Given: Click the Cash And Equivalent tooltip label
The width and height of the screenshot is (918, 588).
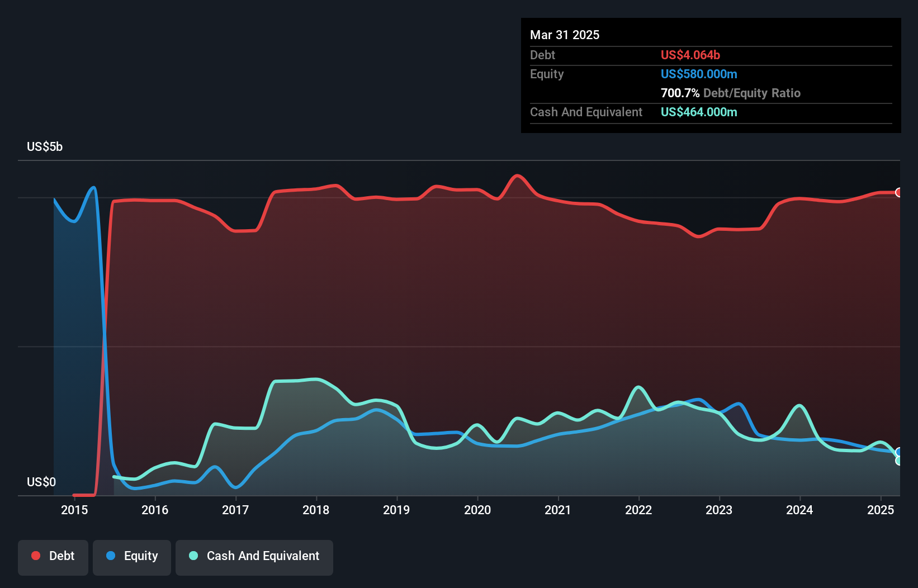Looking at the screenshot, I should pyautogui.click(x=586, y=112).
